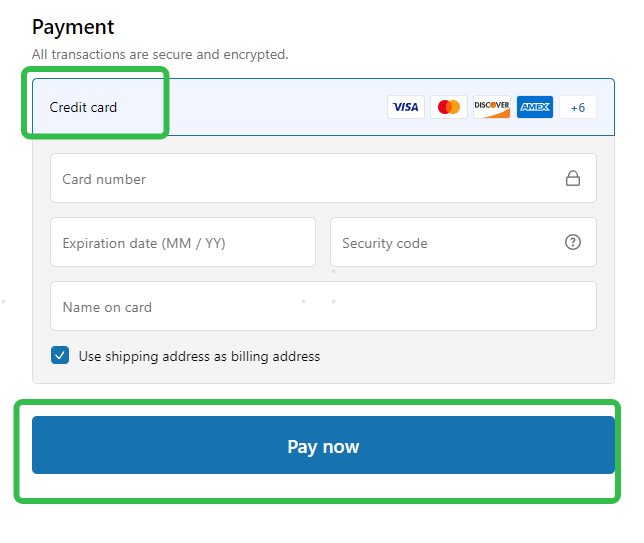This screenshot has width=644, height=543.
Task: Show the +6 additional card brands
Action: coord(578,107)
